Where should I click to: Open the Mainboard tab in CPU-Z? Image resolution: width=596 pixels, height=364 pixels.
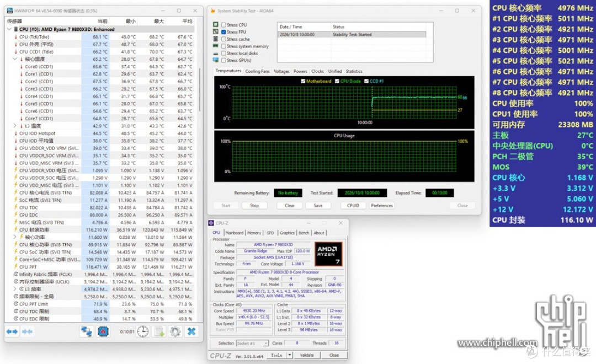234,233
